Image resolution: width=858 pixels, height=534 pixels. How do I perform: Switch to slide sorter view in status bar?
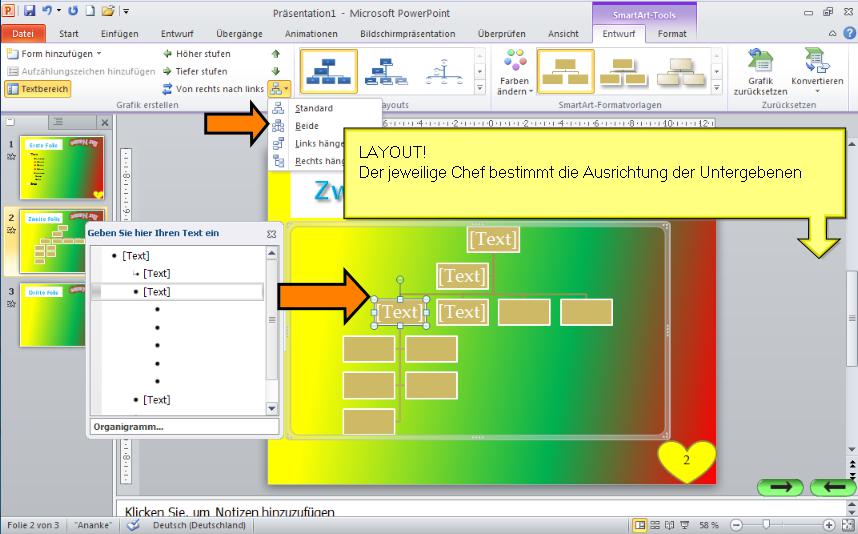click(x=655, y=525)
